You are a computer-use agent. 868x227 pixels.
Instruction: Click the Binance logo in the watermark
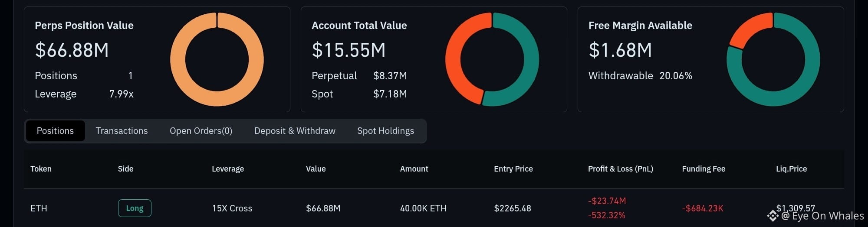point(773,215)
